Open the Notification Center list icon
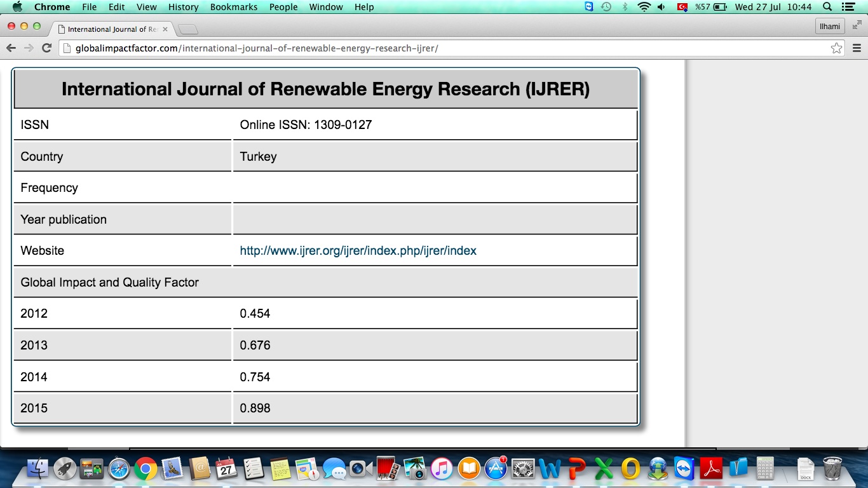This screenshot has height=488, width=868. (848, 7)
